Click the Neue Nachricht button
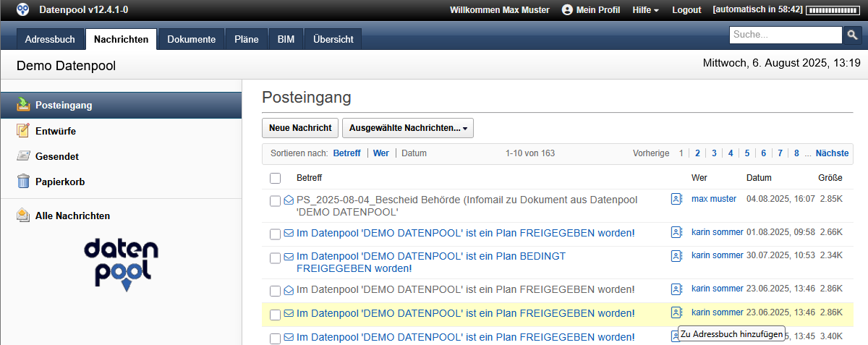This screenshot has height=345, width=868. tap(300, 128)
